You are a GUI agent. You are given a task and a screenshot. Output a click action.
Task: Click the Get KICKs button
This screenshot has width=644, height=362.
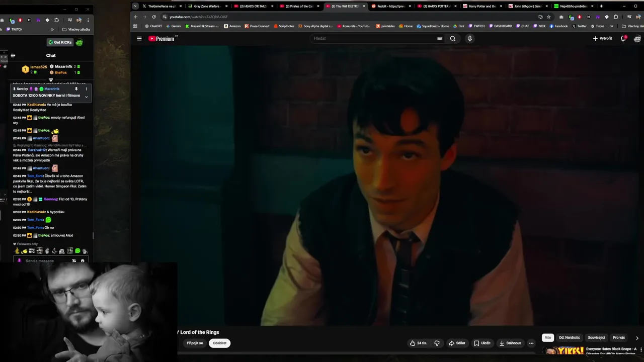(60, 42)
